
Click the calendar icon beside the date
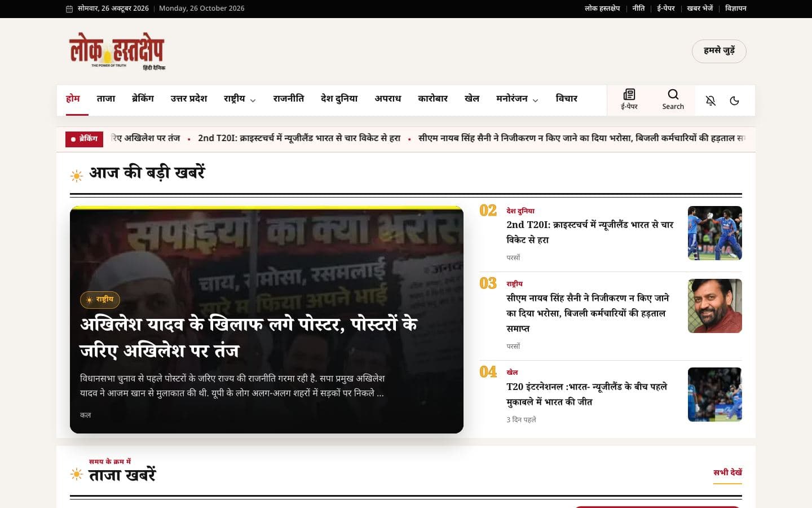tap(69, 8)
